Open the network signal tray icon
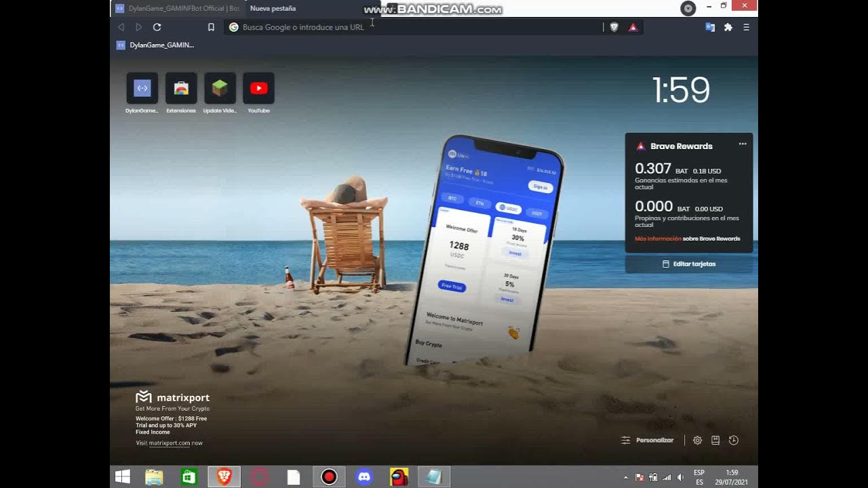Image resolution: width=868 pixels, height=488 pixels. point(667,478)
